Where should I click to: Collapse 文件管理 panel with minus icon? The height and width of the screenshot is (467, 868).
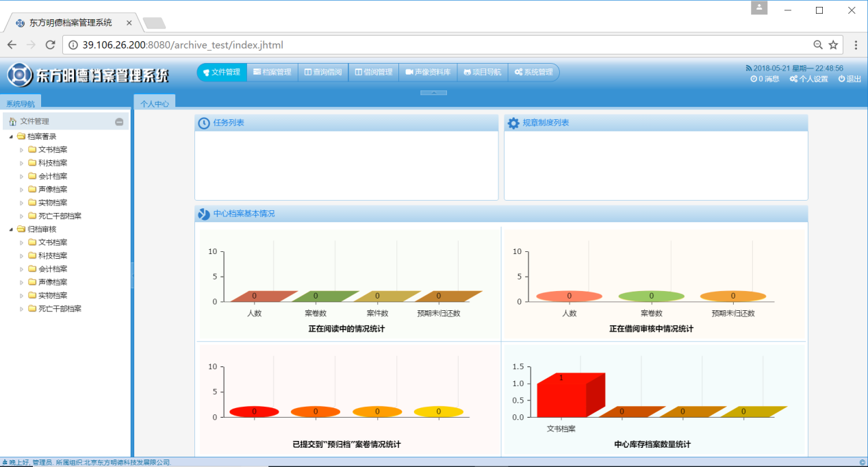[x=119, y=122]
